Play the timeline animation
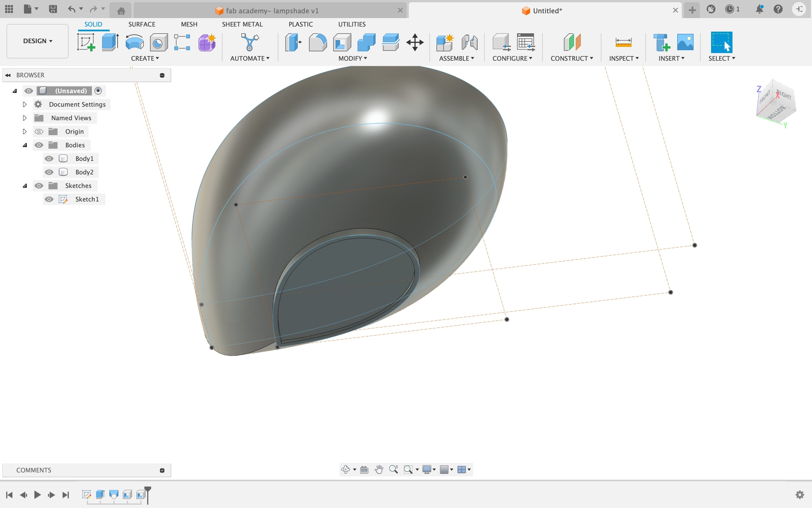 click(x=37, y=494)
